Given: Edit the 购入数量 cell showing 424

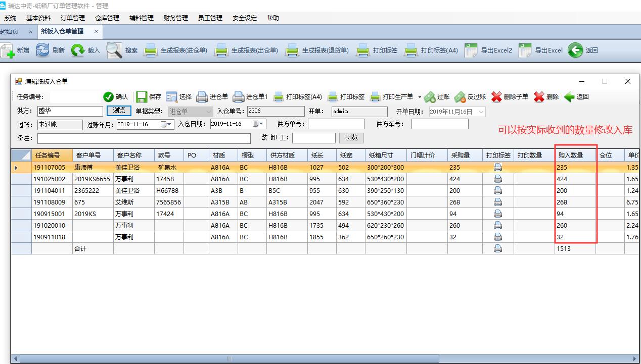Looking at the screenshot, I should pyautogui.click(x=576, y=179).
